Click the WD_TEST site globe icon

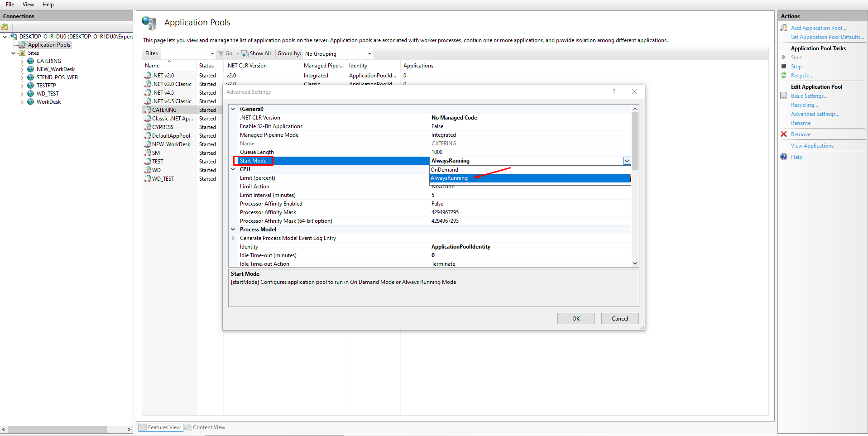coord(30,94)
